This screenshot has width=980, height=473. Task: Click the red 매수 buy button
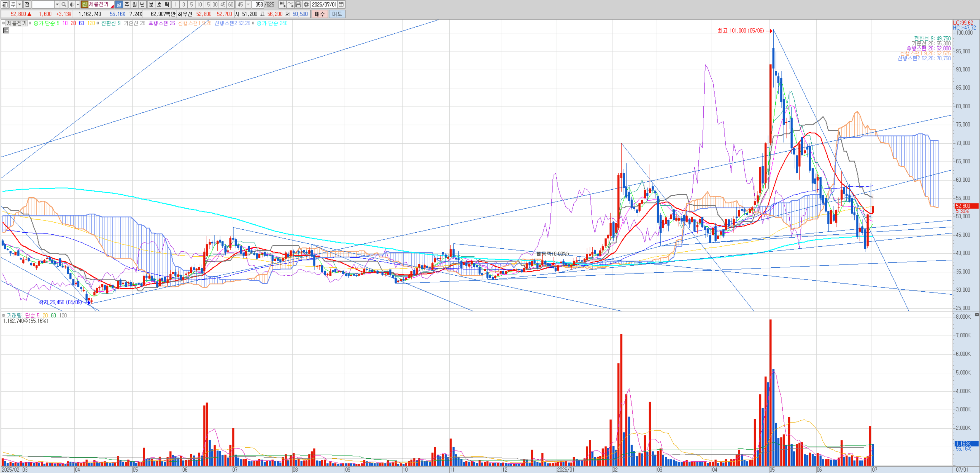pyautogui.click(x=320, y=14)
